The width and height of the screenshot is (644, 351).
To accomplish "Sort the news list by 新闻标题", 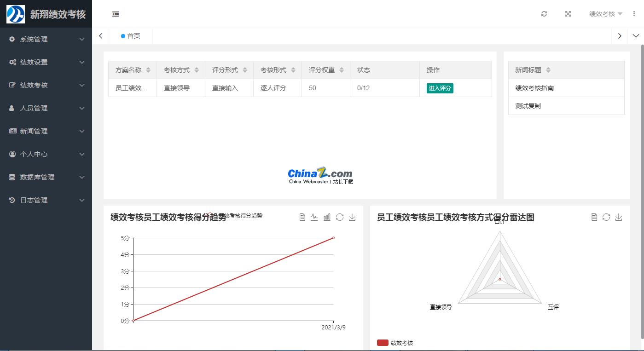I will pos(548,70).
